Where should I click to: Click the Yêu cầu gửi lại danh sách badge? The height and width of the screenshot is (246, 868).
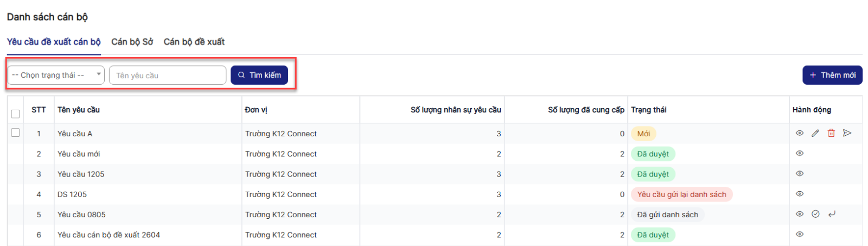[x=681, y=194]
